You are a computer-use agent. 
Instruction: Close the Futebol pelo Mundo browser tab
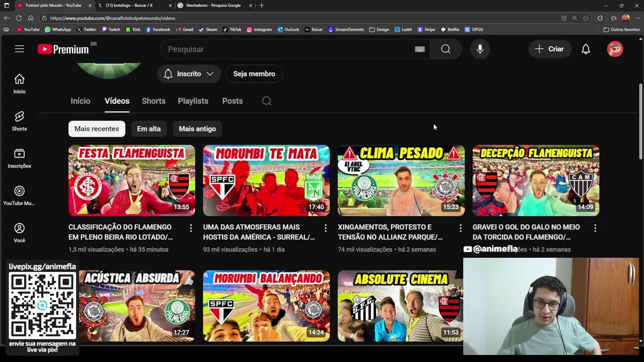pos(90,6)
